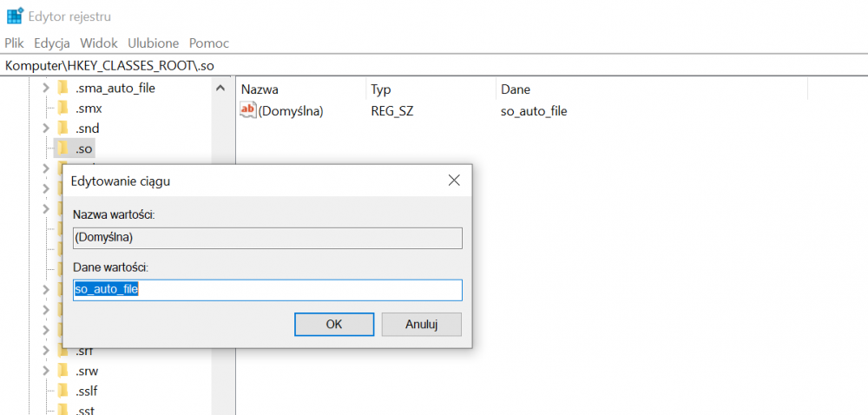Open the Widok menu
Viewport: 868px width, 415px height.
click(98, 43)
